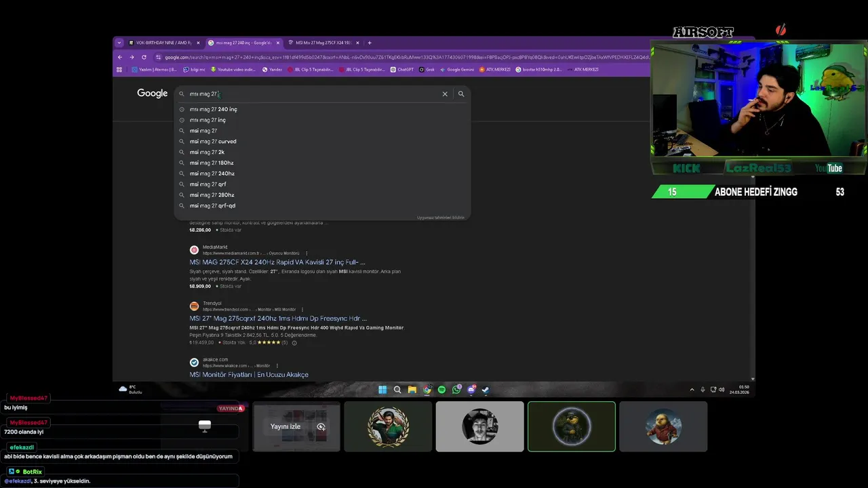Click the Akakçe site favicon
Viewport: 868px width, 488px height.
click(x=194, y=363)
